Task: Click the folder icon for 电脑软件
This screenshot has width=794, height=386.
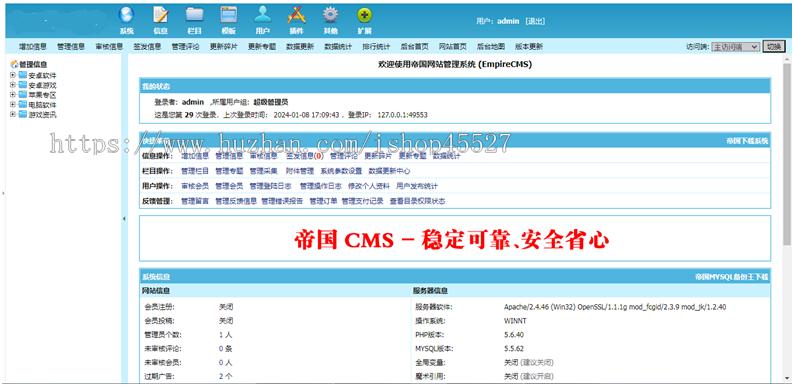Action: point(23,104)
